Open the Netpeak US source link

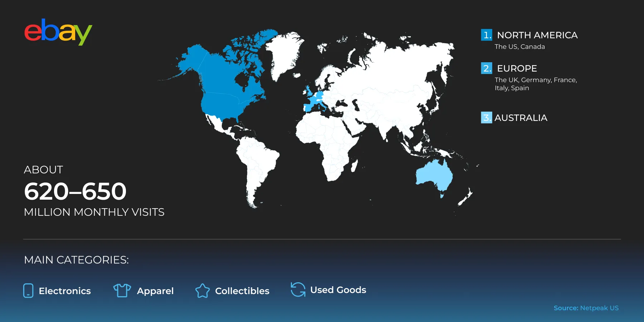tap(599, 308)
